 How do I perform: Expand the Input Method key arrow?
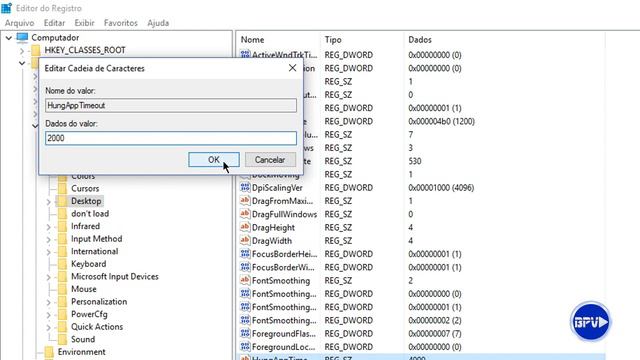tap(48, 240)
